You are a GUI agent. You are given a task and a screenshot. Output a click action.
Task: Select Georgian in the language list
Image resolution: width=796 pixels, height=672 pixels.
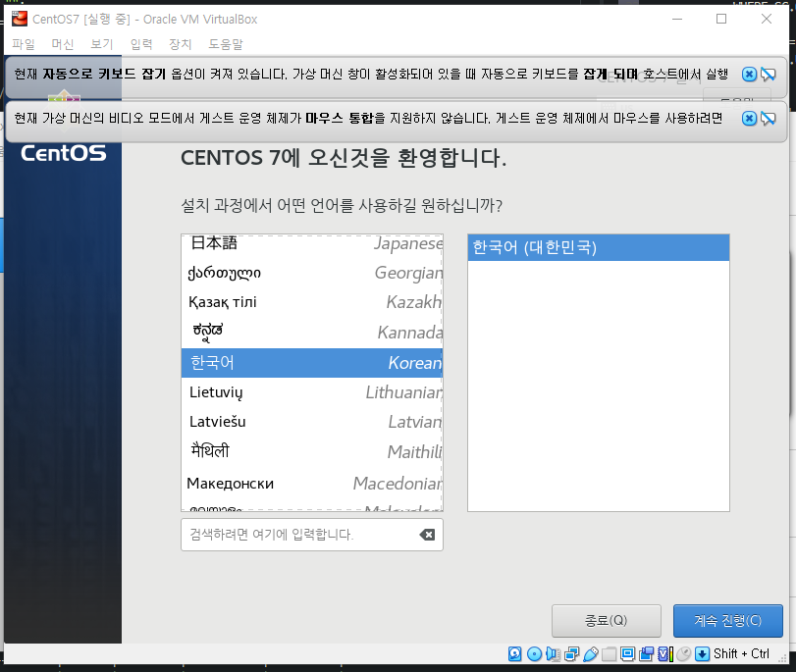[312, 273]
